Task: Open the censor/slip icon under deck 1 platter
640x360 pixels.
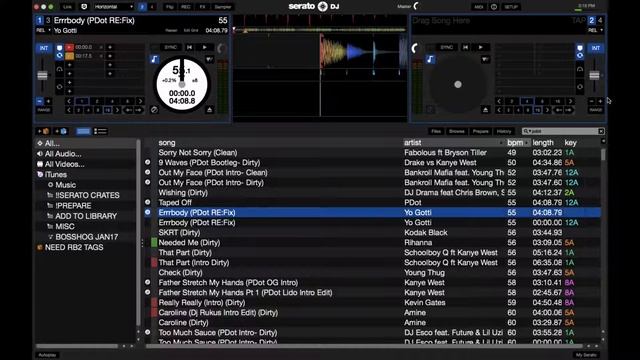Action: click(154, 110)
